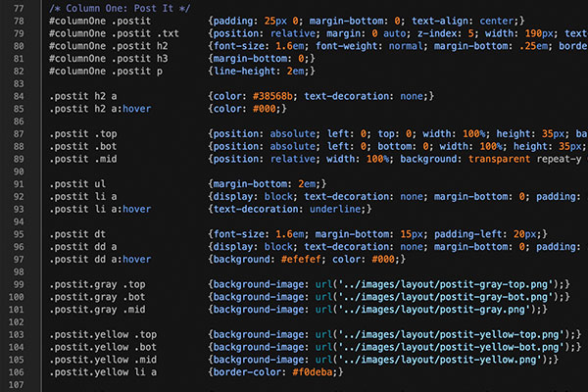Place cursor on '.postit h2 a:hover' selector
The image size is (588, 392).
coord(100,109)
